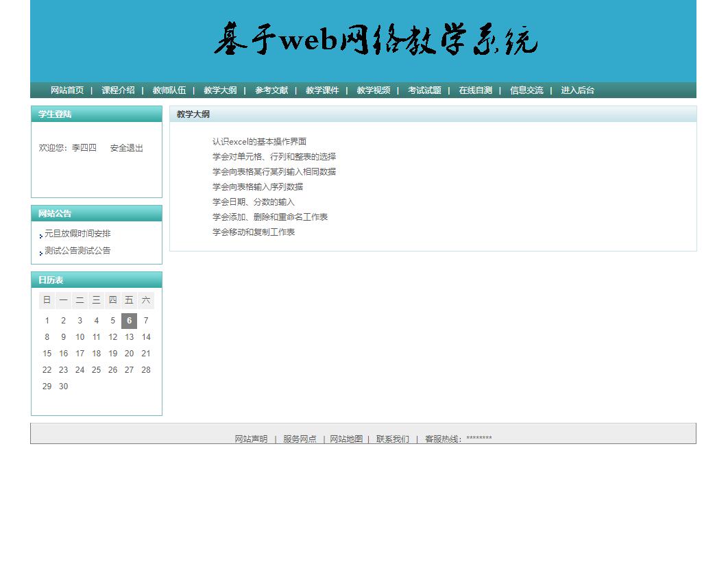Click the bullet icon beside 元旦放假时间安排
This screenshot has width=728, height=564.
pyautogui.click(x=41, y=234)
